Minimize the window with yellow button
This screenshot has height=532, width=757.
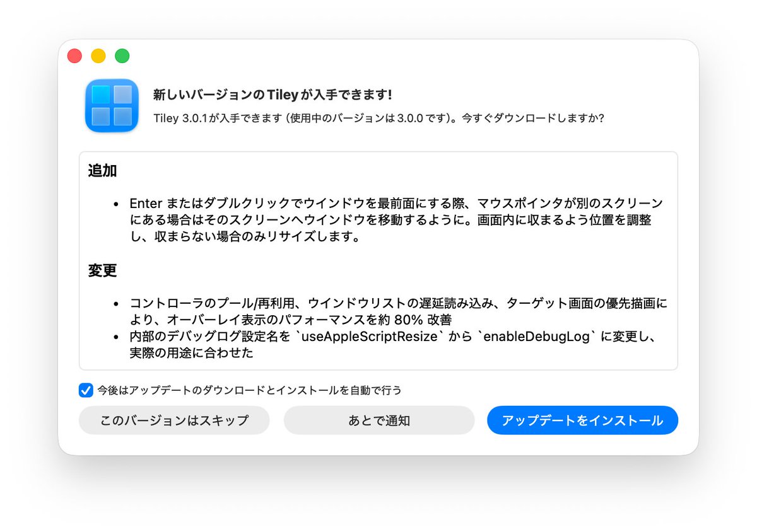[98, 55]
